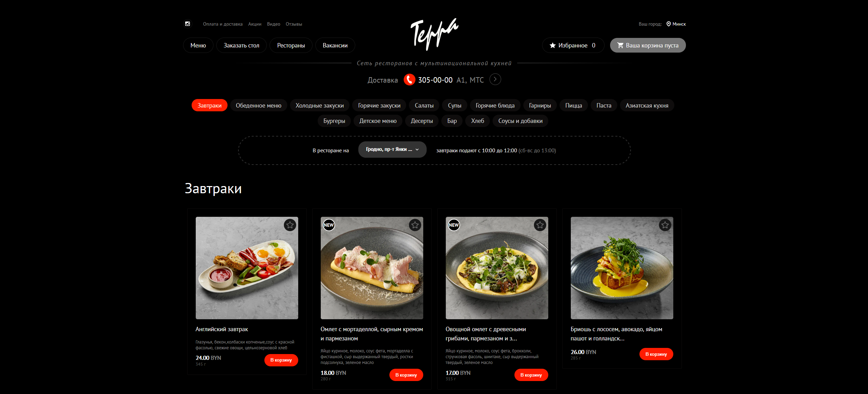Click the red phone icon

[x=409, y=80]
